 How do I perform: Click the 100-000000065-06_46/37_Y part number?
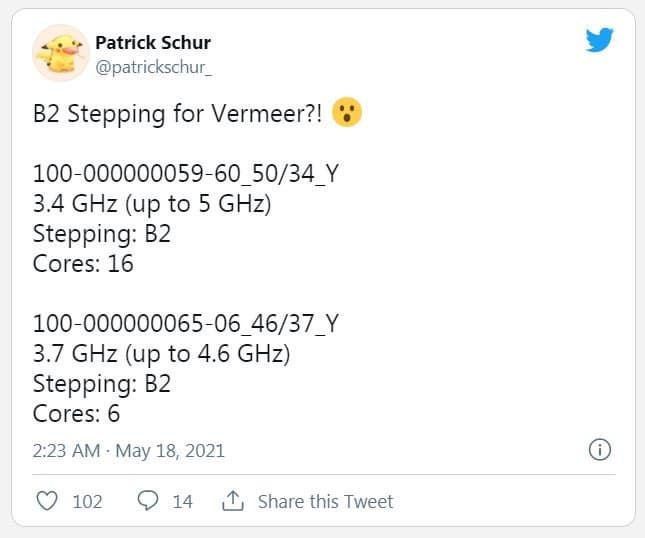click(x=185, y=323)
